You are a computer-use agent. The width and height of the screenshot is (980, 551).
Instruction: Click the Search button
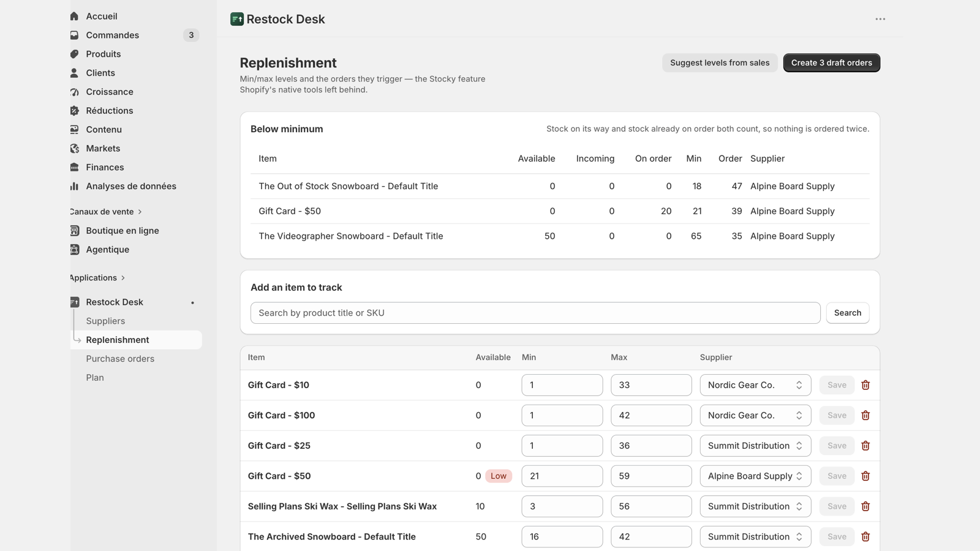coord(848,313)
